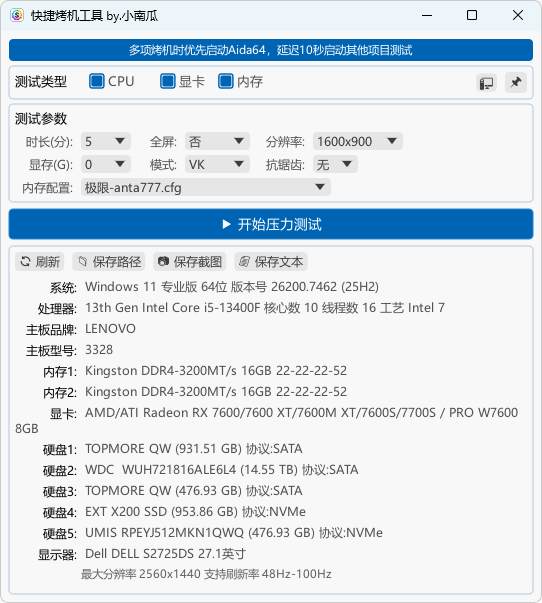Close the 快捷烤机工具 window

point(518,15)
